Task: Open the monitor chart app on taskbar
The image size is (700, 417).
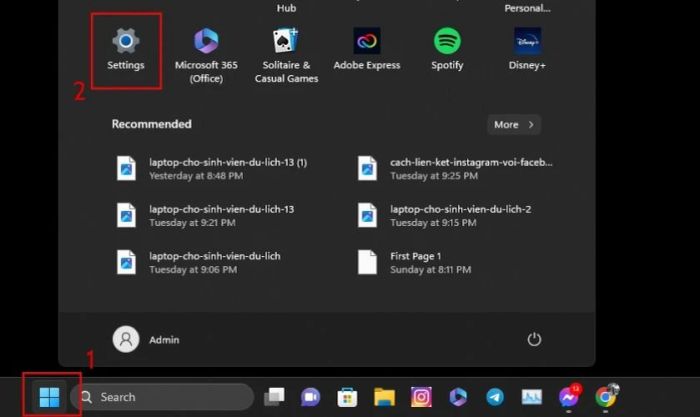Action: [x=532, y=397]
